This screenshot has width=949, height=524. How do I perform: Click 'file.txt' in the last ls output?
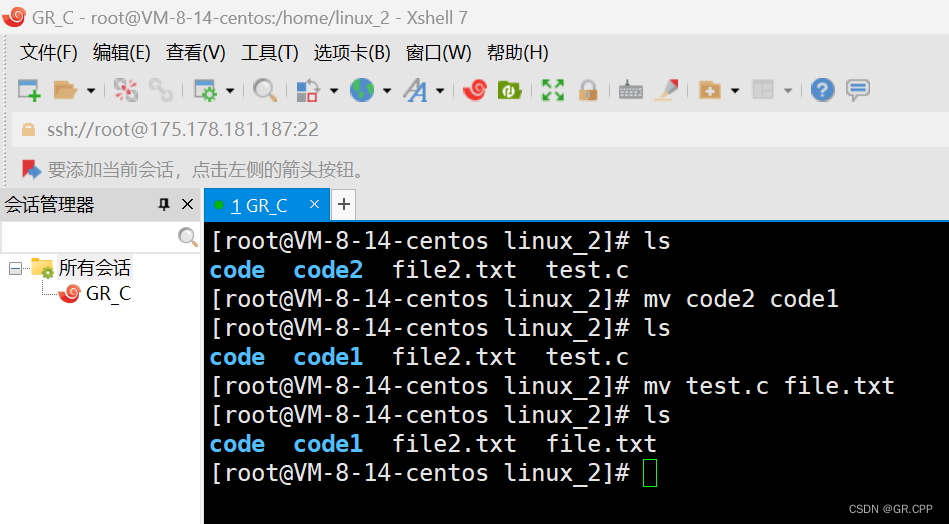pos(601,444)
